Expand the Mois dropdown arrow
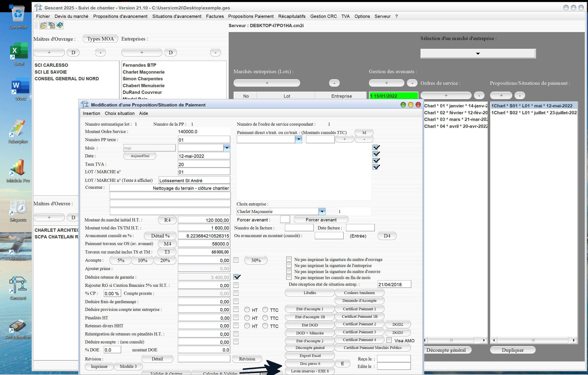 tap(227, 148)
